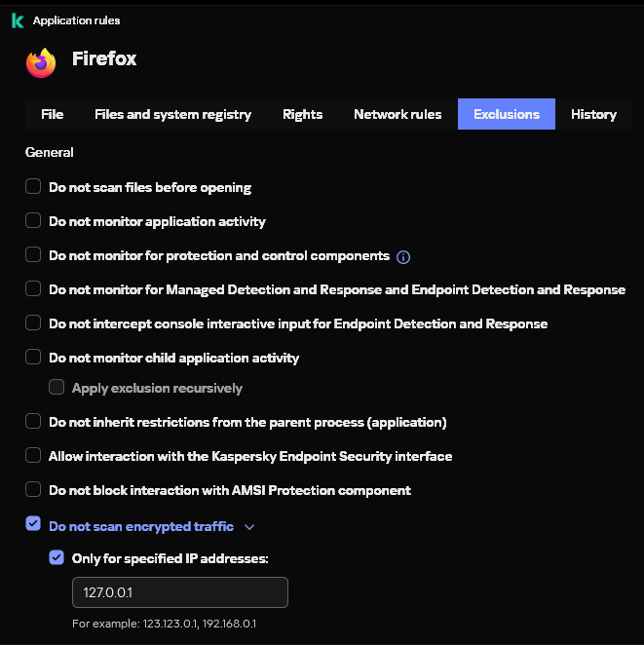Image resolution: width=644 pixels, height=645 pixels.
Task: Uncheck Only for specified IP addresses
Action: point(57,558)
